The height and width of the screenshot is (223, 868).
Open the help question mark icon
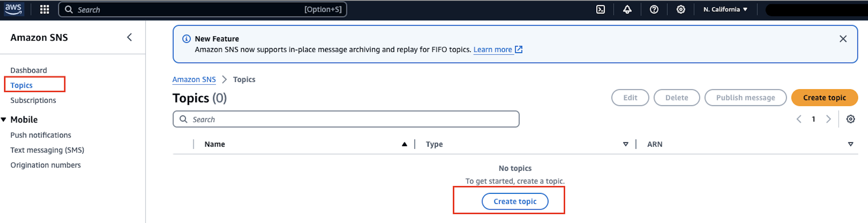pos(654,9)
